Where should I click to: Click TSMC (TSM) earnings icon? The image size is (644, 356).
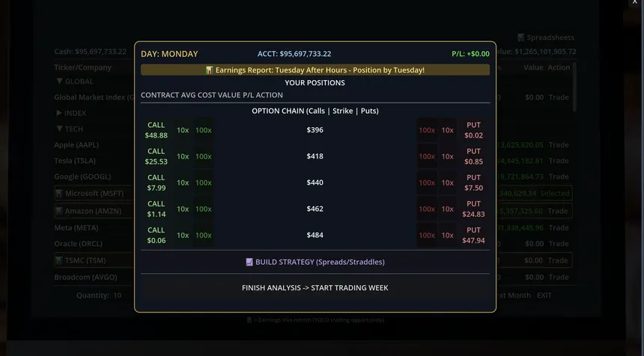tap(59, 260)
